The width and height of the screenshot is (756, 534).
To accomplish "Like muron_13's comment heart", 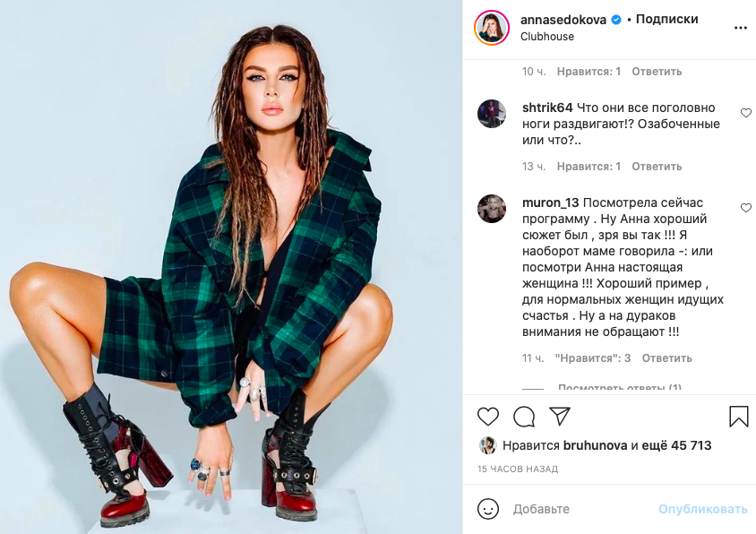I will pos(745,208).
